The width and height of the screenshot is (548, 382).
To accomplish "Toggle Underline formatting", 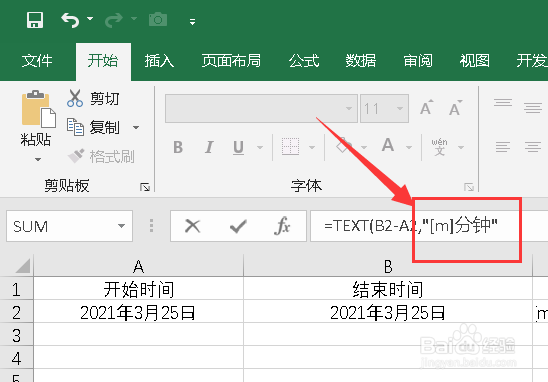I will pyautogui.click(x=238, y=147).
